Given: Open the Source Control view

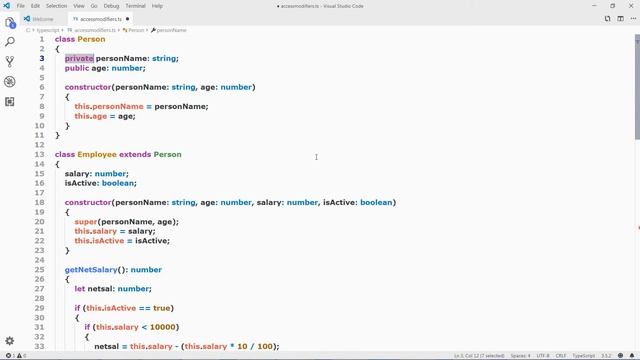Looking at the screenshot, I should coord(10,62).
